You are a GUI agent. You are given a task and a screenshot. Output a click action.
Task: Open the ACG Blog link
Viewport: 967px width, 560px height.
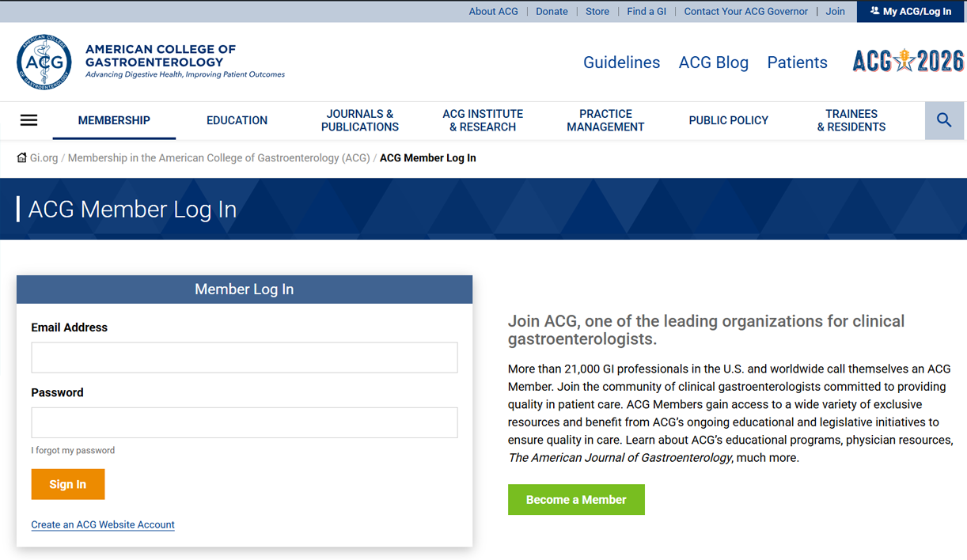[714, 62]
